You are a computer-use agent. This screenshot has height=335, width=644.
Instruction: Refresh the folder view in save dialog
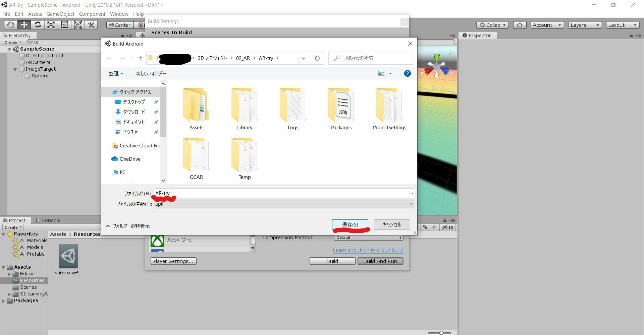pyautogui.click(x=317, y=58)
